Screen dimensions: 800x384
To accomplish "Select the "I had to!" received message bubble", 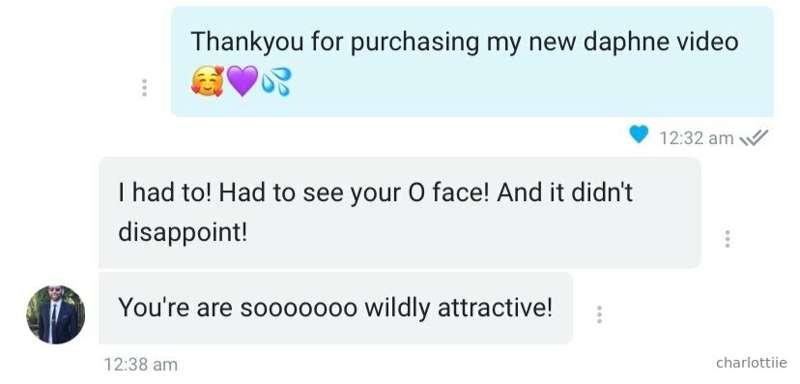I will pyautogui.click(x=400, y=212).
